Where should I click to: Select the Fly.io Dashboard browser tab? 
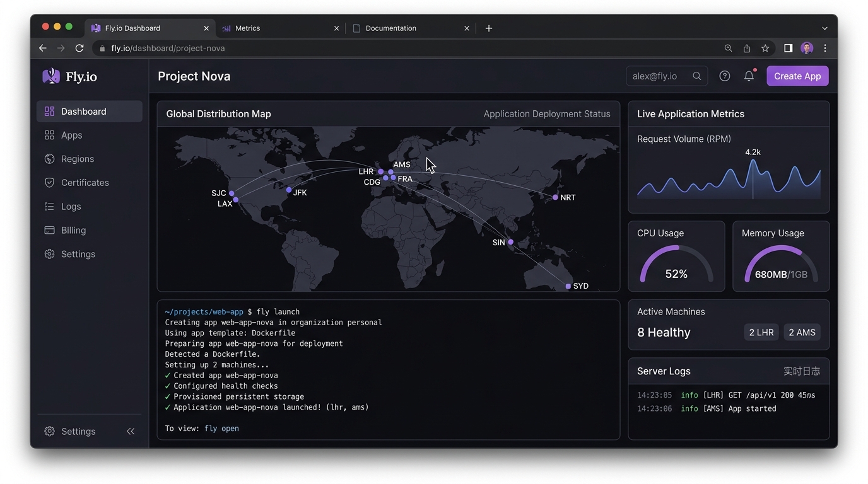[x=150, y=28]
